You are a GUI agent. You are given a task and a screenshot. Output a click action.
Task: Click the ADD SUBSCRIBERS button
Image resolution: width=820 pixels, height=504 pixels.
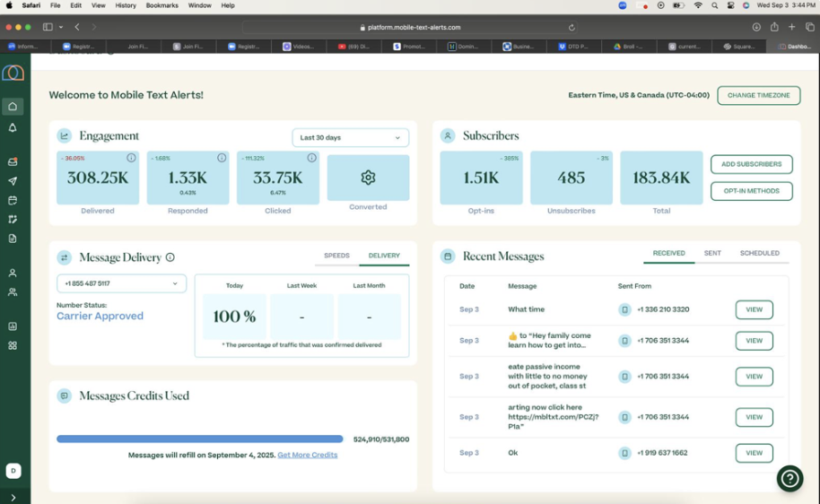[752, 164]
